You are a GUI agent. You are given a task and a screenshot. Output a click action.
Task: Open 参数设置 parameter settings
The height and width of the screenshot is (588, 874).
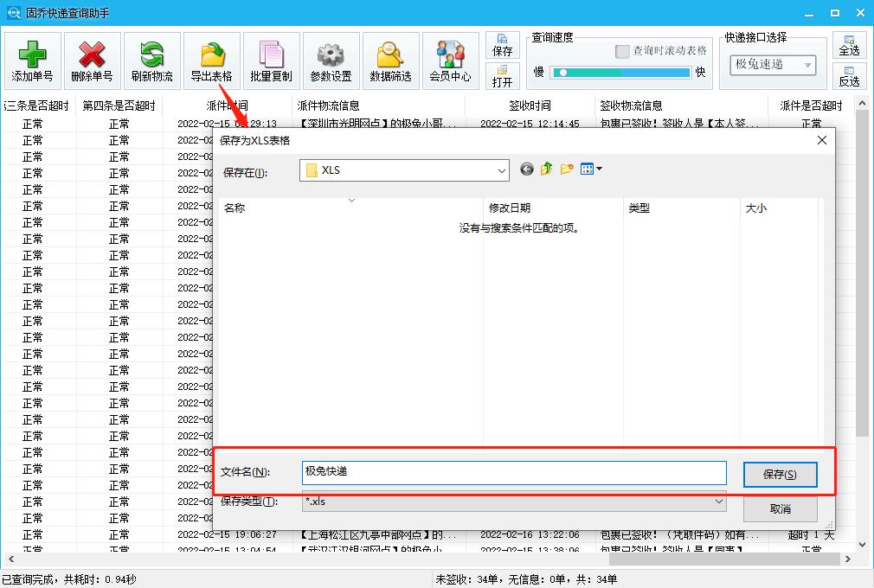click(330, 60)
